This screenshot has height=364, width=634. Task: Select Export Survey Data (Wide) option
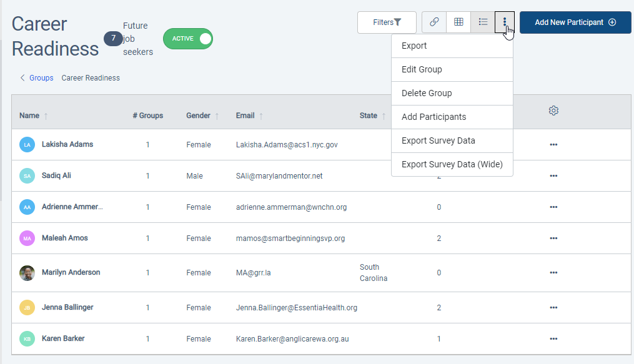[452, 164]
